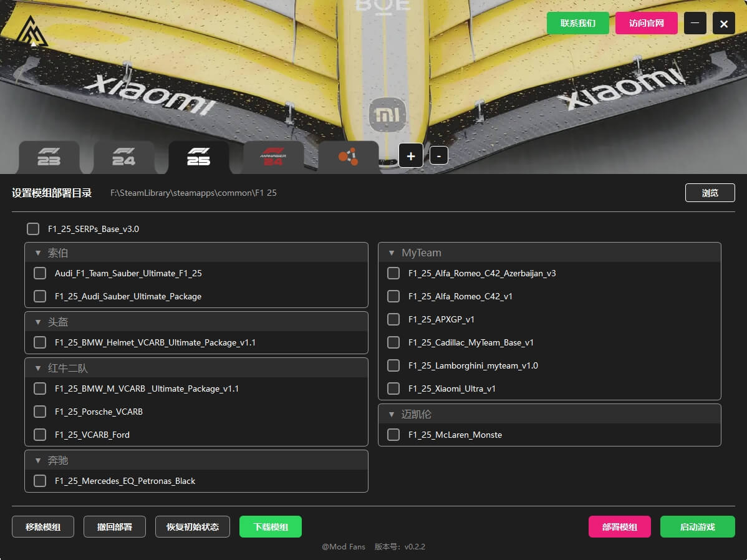Viewport: 747px width, 560px height.
Task: Collapse the 迈凯伦 mod group
Action: [x=392, y=415]
